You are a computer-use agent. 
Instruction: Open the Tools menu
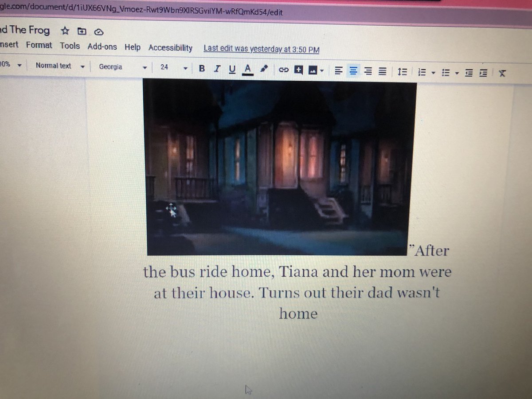[x=70, y=46]
